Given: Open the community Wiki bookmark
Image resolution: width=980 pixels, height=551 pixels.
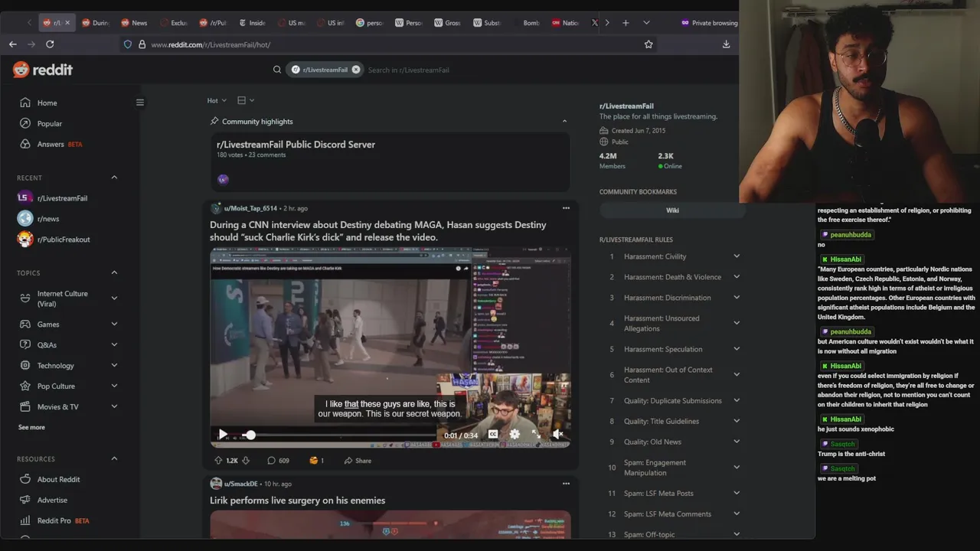Looking at the screenshot, I should [672, 210].
